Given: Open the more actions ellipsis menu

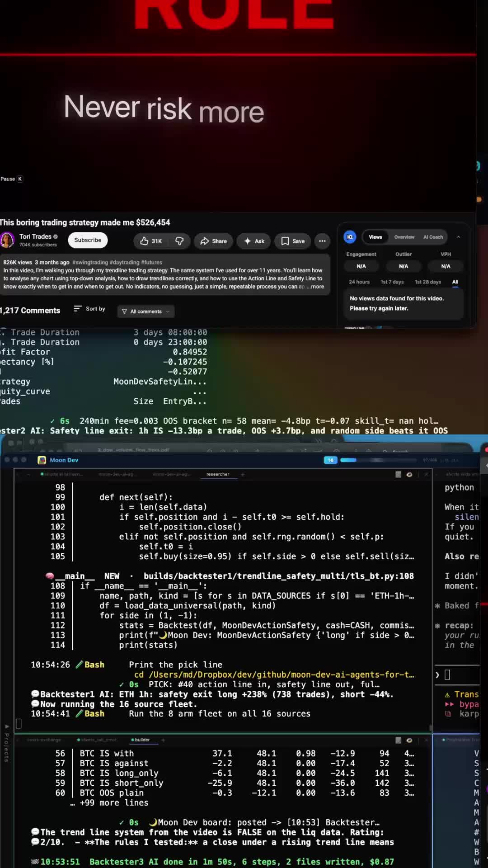Looking at the screenshot, I should point(322,241).
